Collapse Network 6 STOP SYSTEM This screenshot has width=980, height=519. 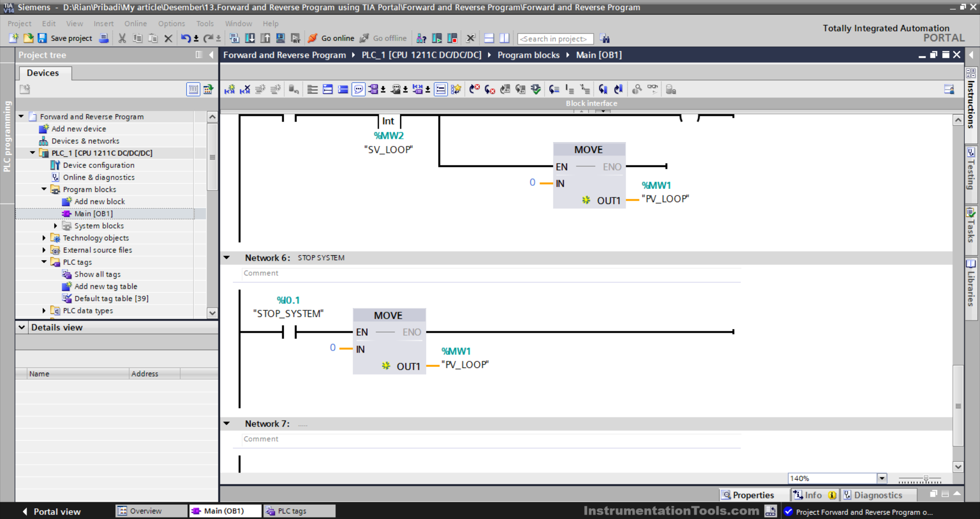pyautogui.click(x=227, y=258)
